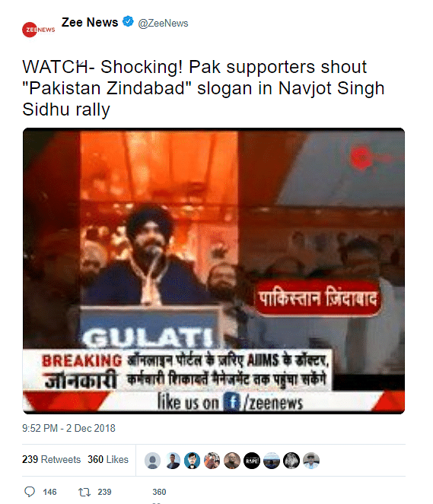
Task: Click the retweet arrows icon
Action: pyautogui.click(x=84, y=492)
